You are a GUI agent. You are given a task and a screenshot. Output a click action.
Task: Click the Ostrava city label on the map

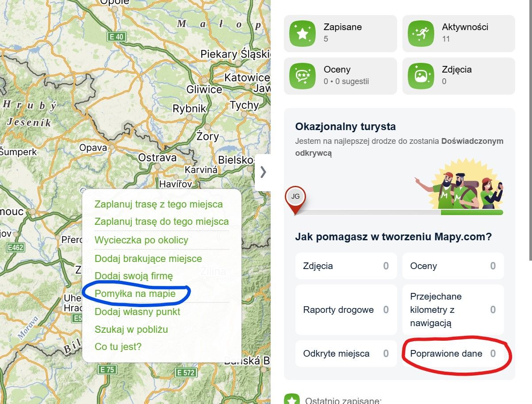pyautogui.click(x=157, y=158)
